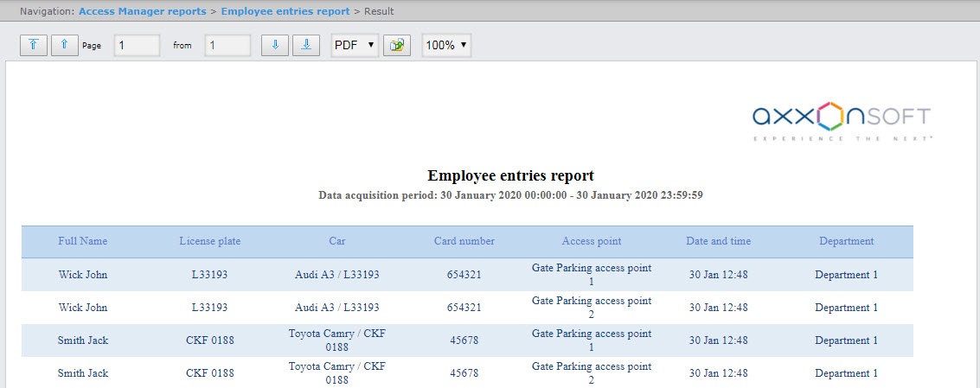Jump to the last page of the report

click(306, 45)
